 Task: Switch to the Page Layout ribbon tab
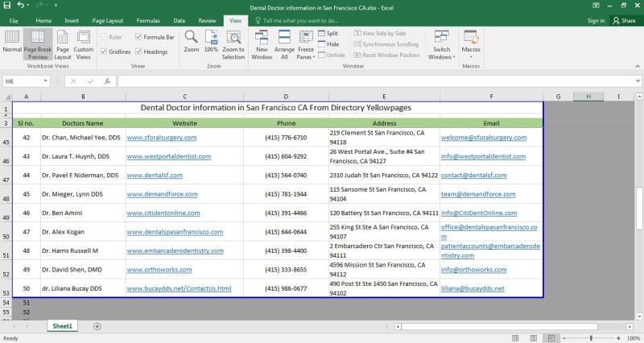[x=107, y=20]
